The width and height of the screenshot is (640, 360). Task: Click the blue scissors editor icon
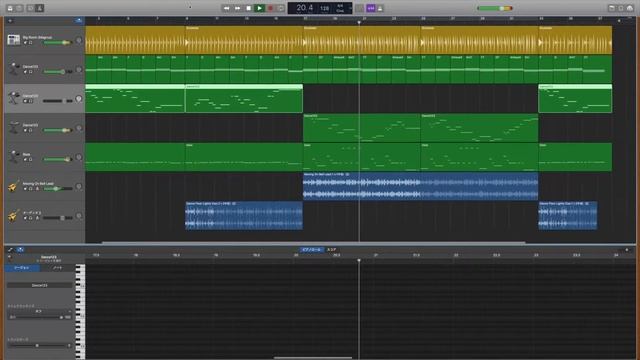20,249
